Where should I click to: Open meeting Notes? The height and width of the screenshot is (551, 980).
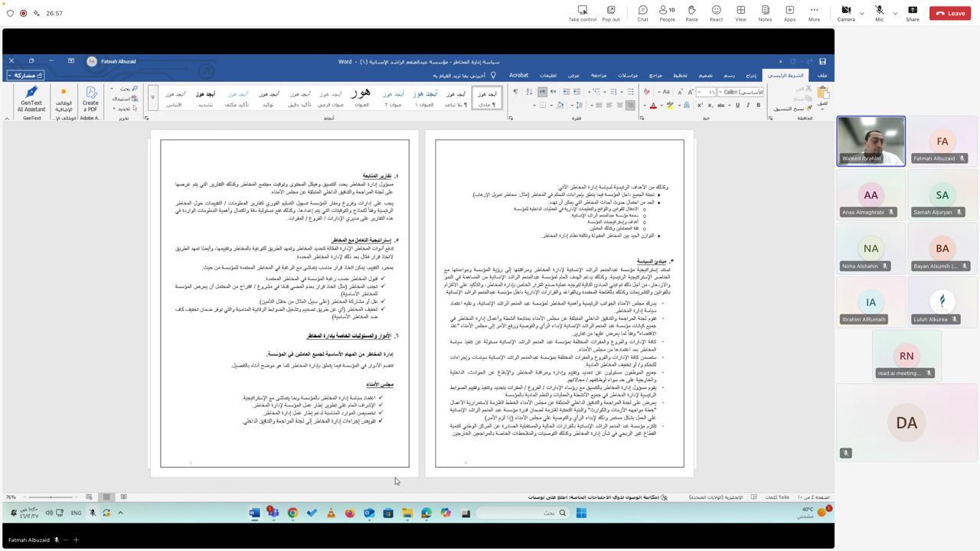pyautogui.click(x=765, y=13)
